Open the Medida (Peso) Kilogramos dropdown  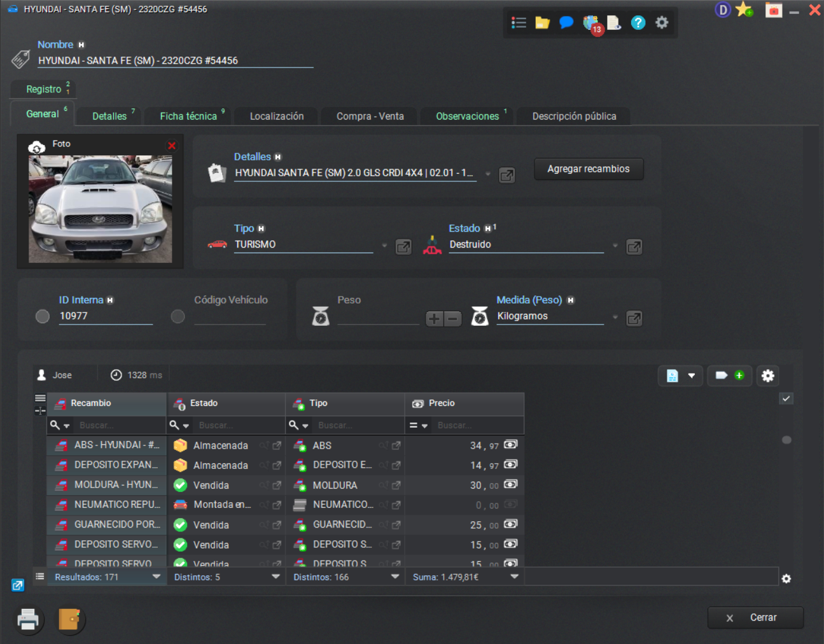(x=615, y=317)
